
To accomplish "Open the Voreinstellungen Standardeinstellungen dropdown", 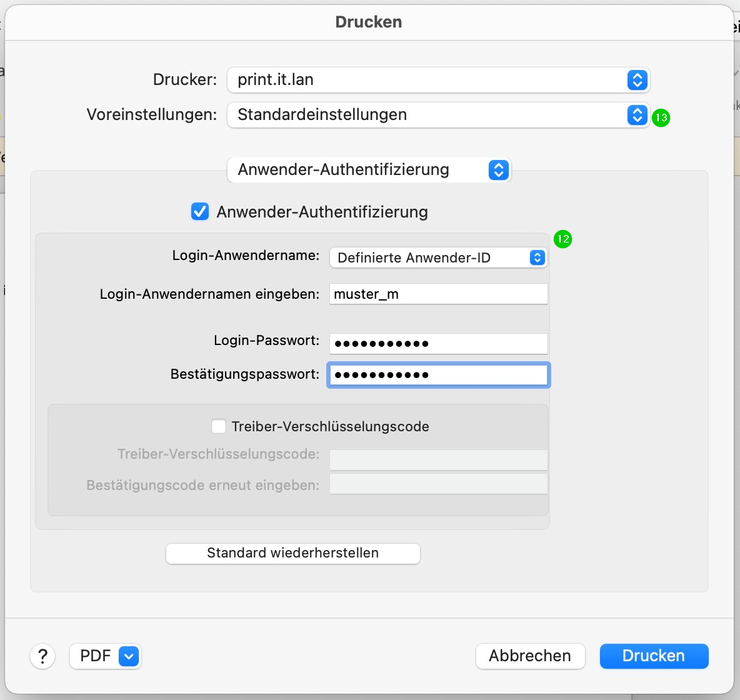I will pos(425,115).
